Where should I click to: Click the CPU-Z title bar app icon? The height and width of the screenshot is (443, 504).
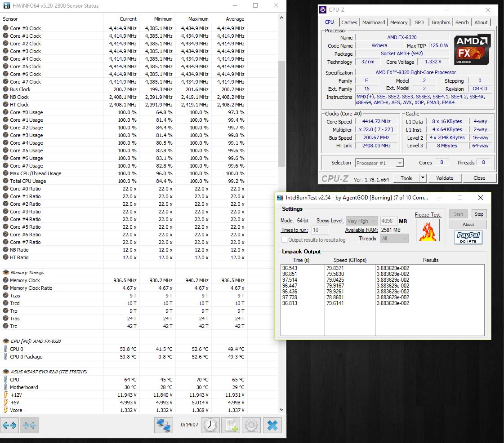click(323, 10)
